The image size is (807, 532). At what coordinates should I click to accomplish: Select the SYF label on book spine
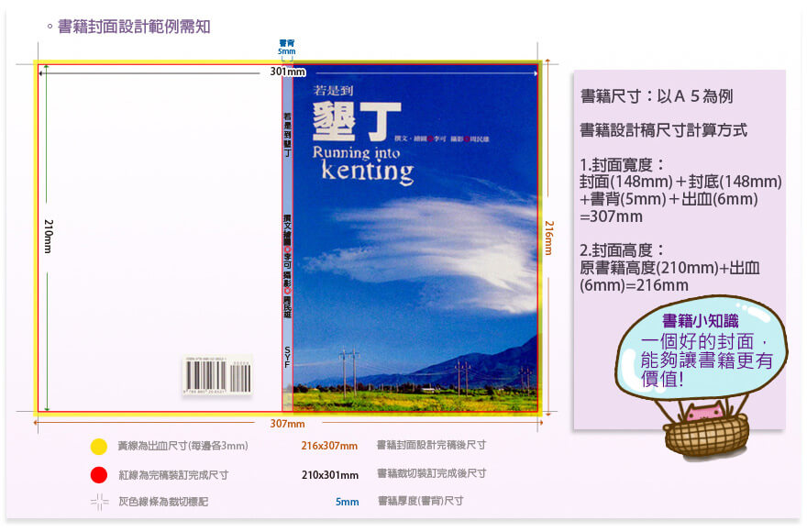click(288, 358)
